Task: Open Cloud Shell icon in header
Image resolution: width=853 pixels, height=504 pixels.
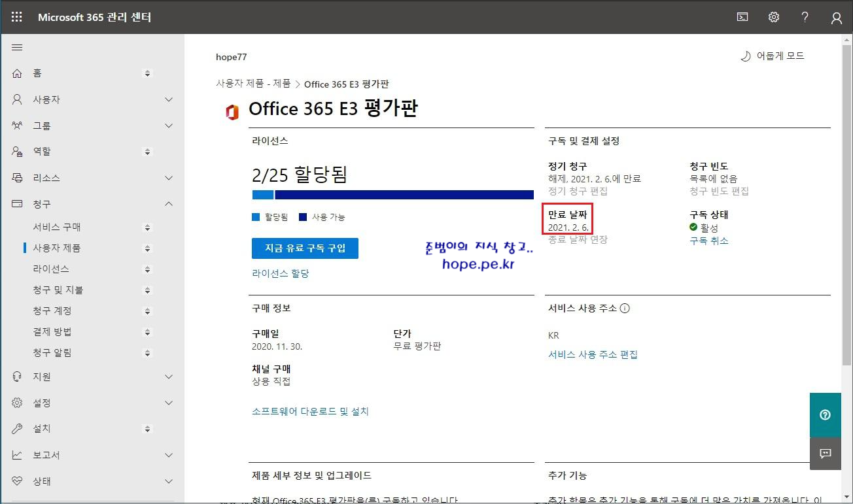Action: click(x=742, y=17)
